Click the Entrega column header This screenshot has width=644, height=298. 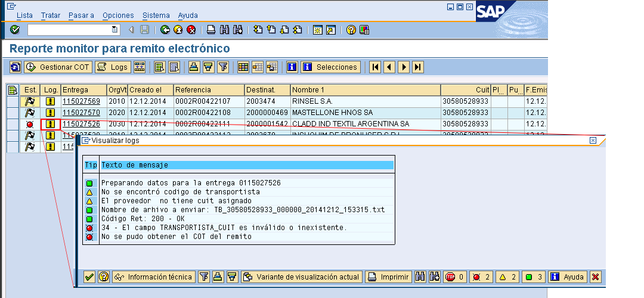[x=83, y=90]
